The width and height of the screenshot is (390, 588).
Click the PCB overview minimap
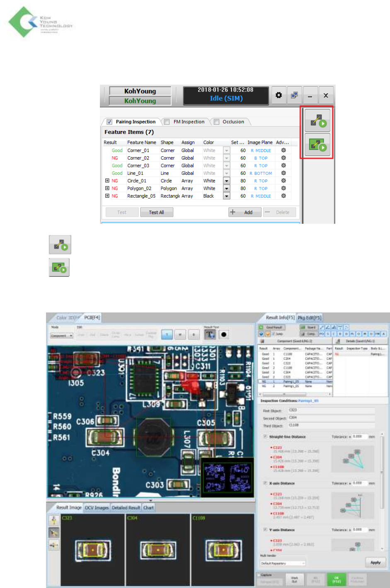click(x=227, y=477)
